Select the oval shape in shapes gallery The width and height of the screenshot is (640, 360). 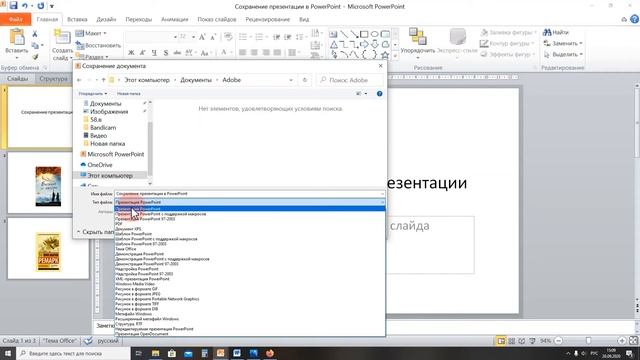pos(374,34)
